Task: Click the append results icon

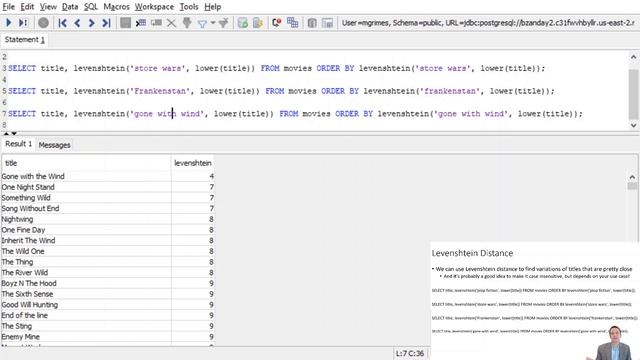Action: pos(292,22)
